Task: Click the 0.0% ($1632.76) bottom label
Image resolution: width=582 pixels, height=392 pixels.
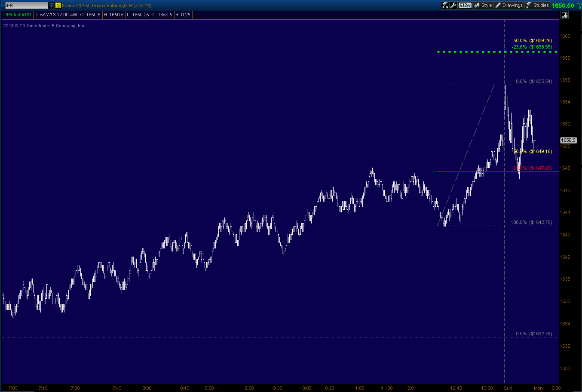Action: (534, 334)
